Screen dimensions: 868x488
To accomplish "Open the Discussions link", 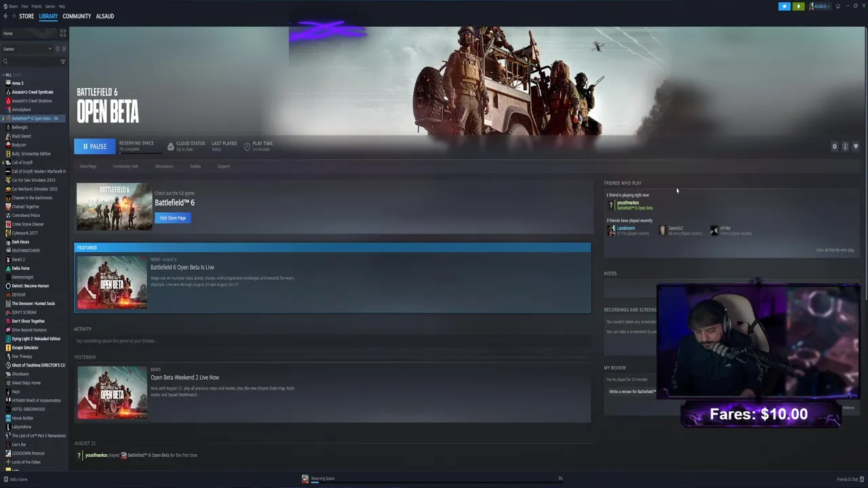I will [164, 166].
